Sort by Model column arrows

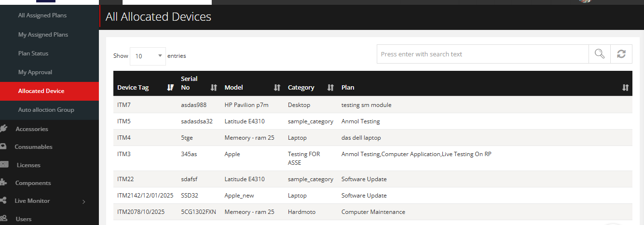277,87
